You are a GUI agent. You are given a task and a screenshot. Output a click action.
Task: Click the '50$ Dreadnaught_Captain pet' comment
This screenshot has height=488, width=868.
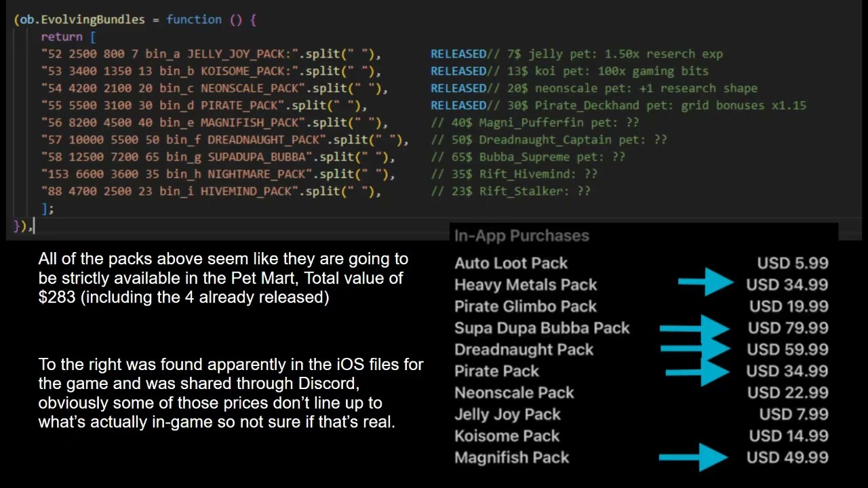point(549,140)
